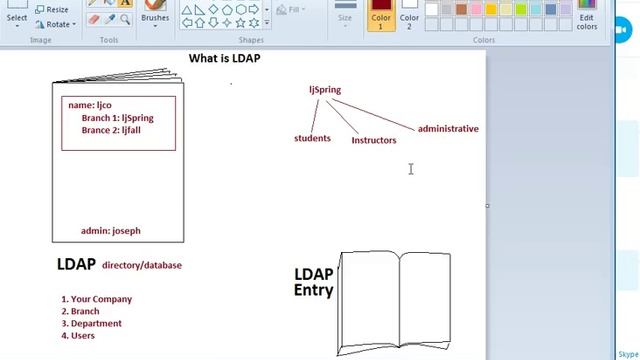Viewport: 640px width, 360px height.
Task: Open the Rotate dropdown
Action: pos(56,24)
